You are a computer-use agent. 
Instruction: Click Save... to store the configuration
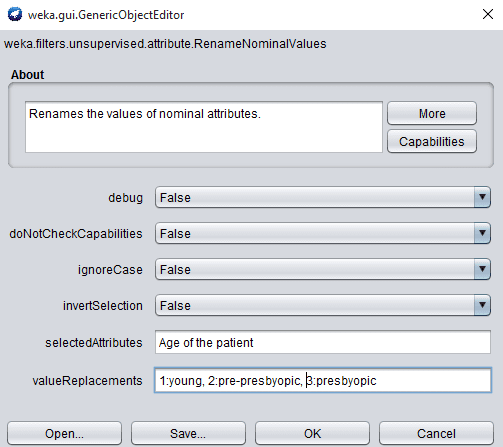point(188,433)
